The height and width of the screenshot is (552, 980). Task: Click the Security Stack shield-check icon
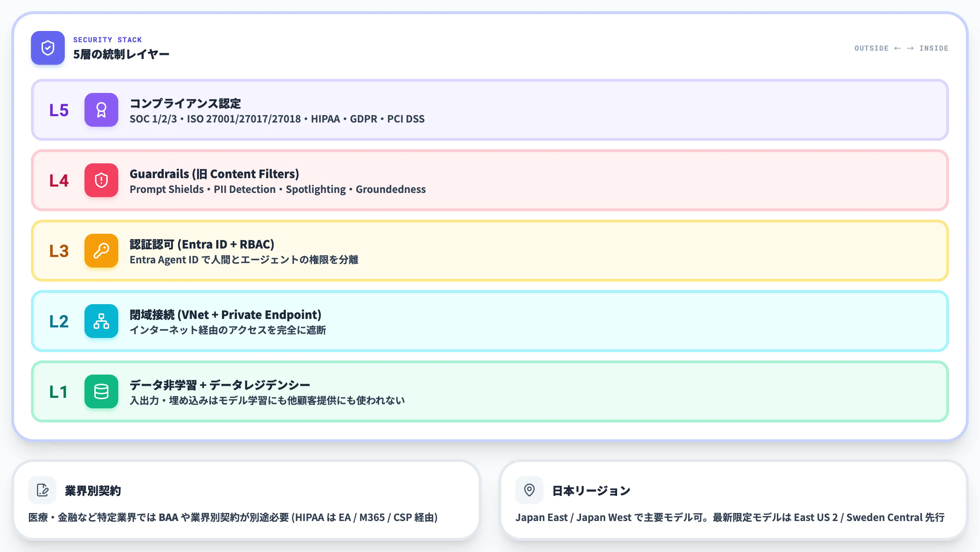(48, 48)
